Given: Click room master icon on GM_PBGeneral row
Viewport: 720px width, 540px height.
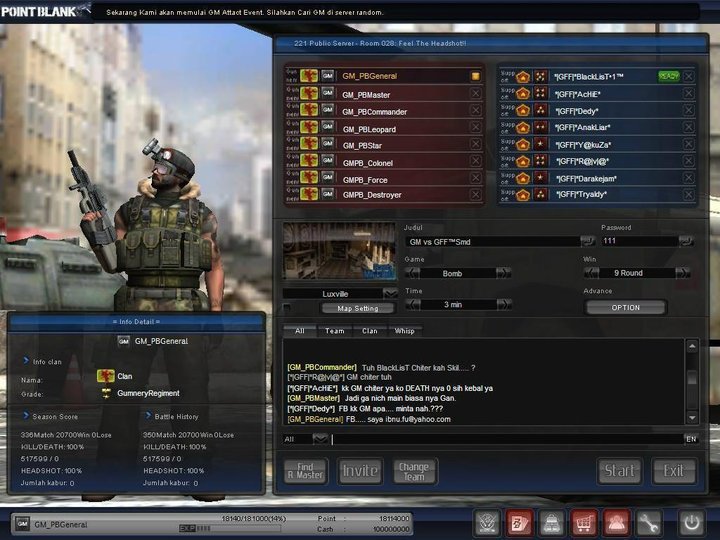Looking at the screenshot, I should [x=475, y=76].
